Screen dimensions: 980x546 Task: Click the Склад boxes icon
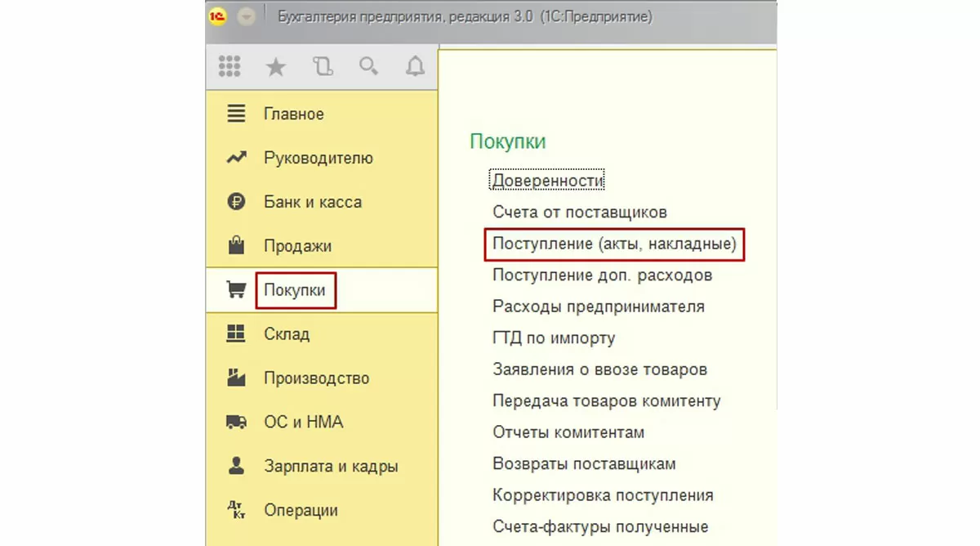(x=236, y=333)
